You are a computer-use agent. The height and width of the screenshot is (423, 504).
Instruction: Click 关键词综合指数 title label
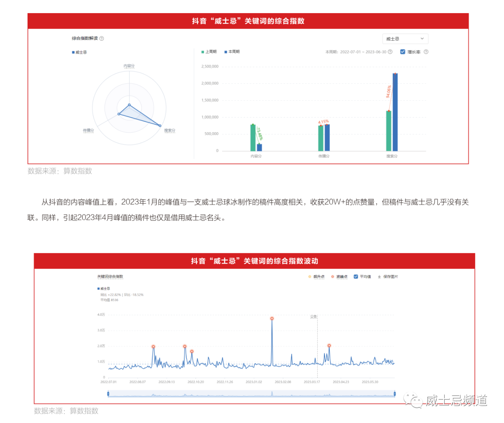(110, 277)
